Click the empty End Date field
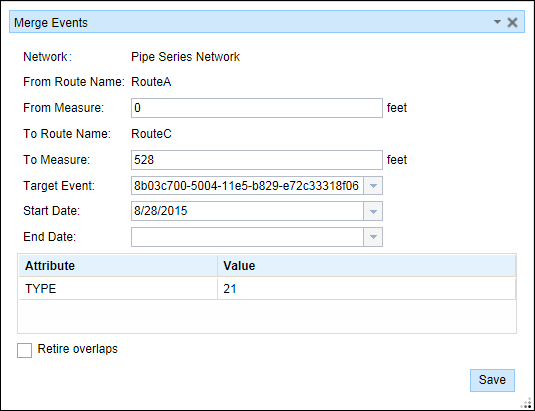Screen dimensions: 535x411 (247, 237)
